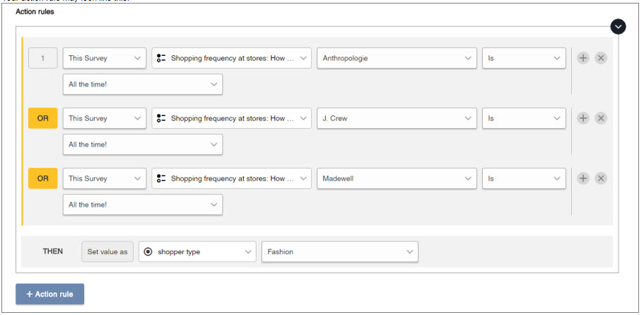644x315 pixels.
Task: Open the Is operator dropdown in the J. Crew row
Action: 524,118
